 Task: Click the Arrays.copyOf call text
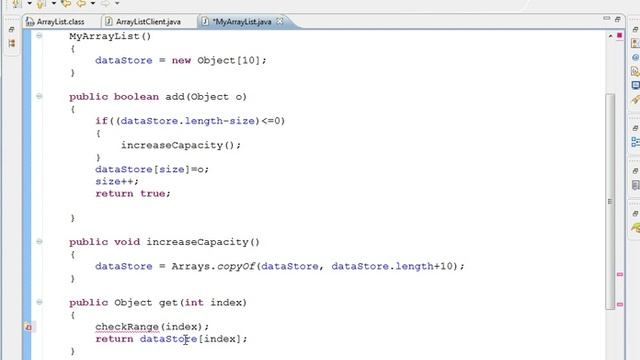[318, 267]
